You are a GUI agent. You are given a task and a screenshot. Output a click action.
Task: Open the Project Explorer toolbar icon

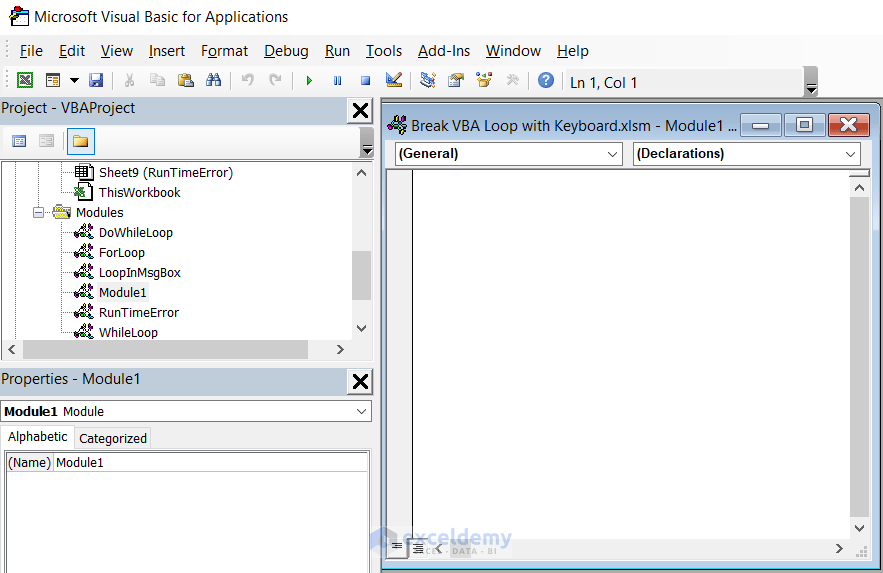tap(428, 80)
